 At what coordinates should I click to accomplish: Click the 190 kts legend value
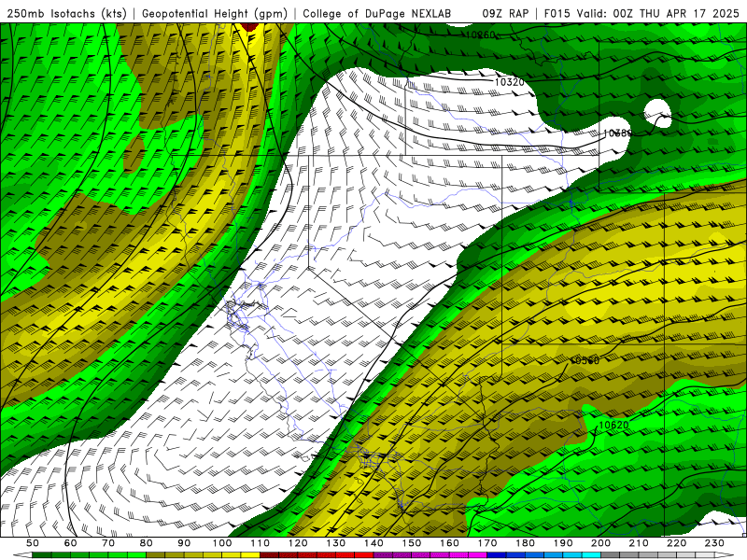563,543
